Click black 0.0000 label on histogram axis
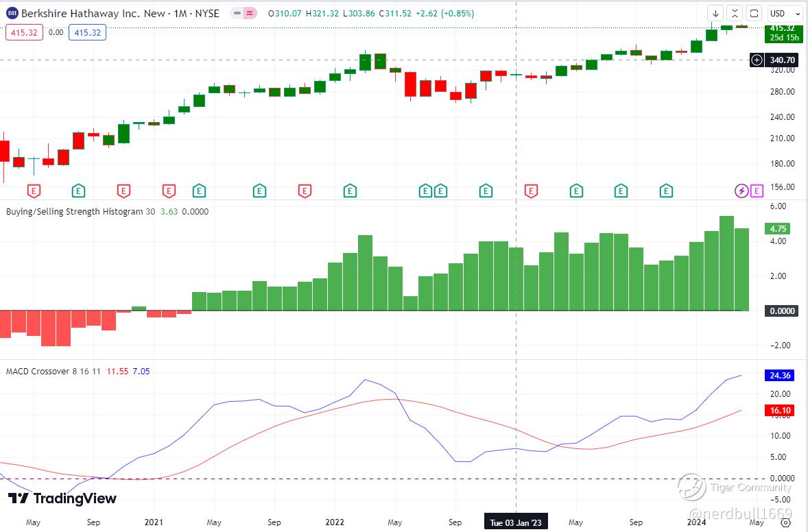 tap(782, 311)
